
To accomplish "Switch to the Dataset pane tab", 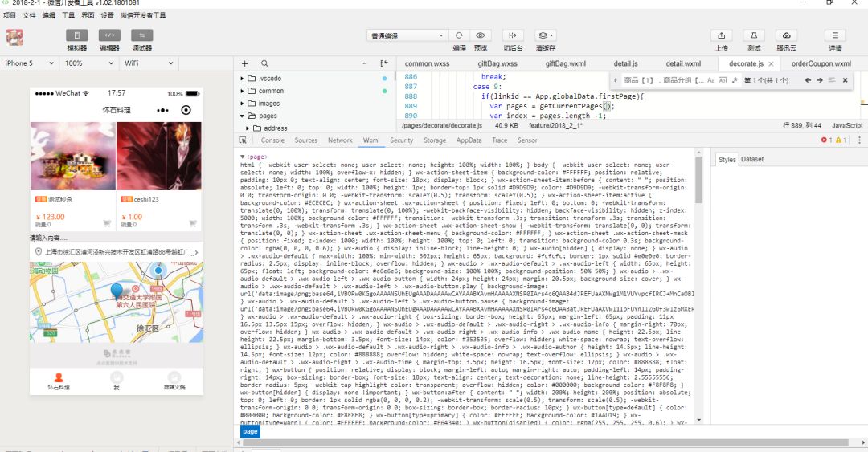I will click(751, 159).
